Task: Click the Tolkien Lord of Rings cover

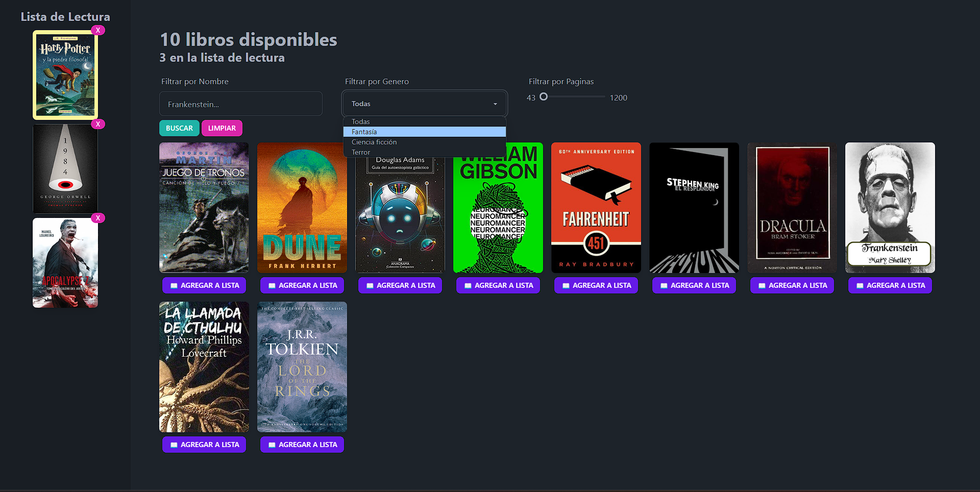Action: click(x=302, y=367)
